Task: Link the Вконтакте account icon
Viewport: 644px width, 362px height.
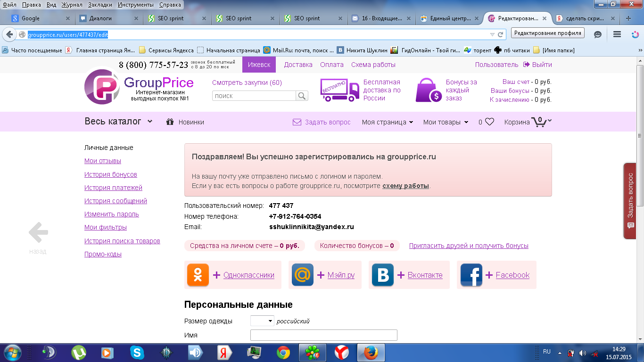Action: click(x=383, y=275)
